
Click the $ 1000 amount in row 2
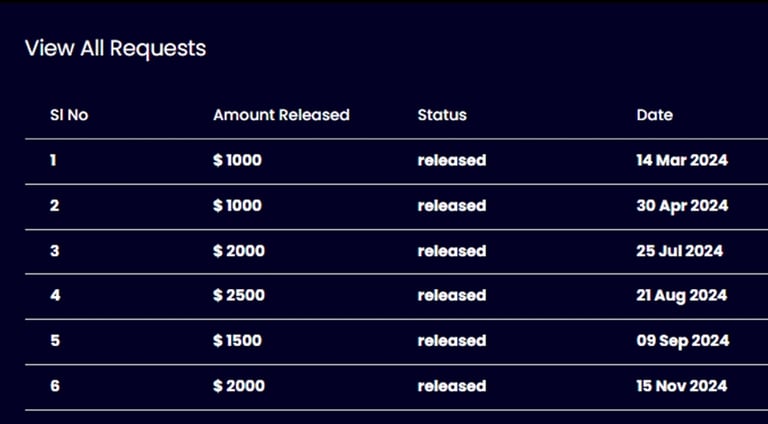[x=238, y=206]
